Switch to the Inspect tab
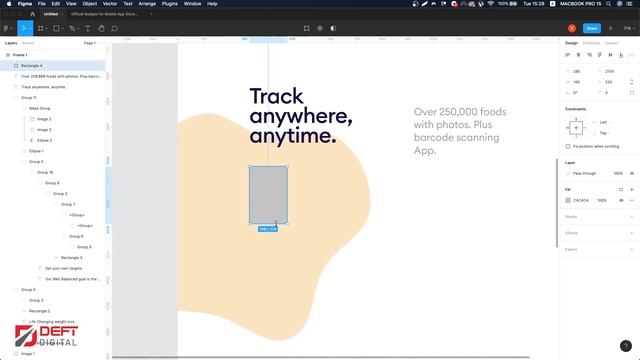 [x=612, y=43]
